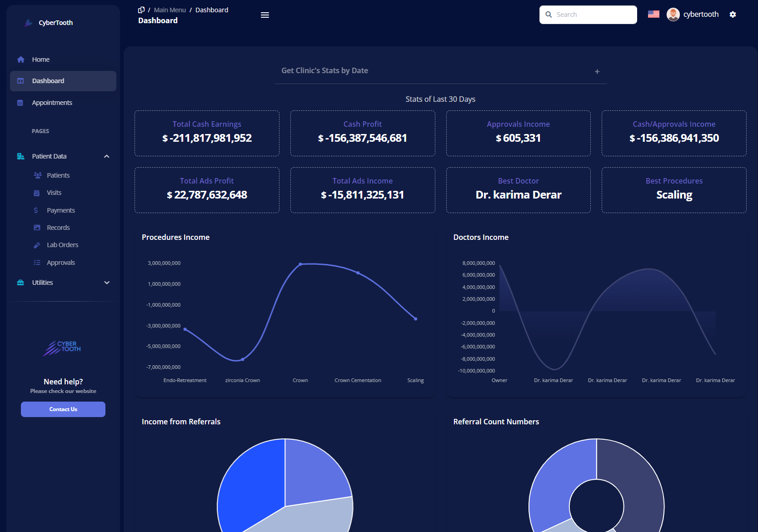This screenshot has height=532, width=758.
Task: Open the Dashboard menu item
Action: tap(47, 80)
